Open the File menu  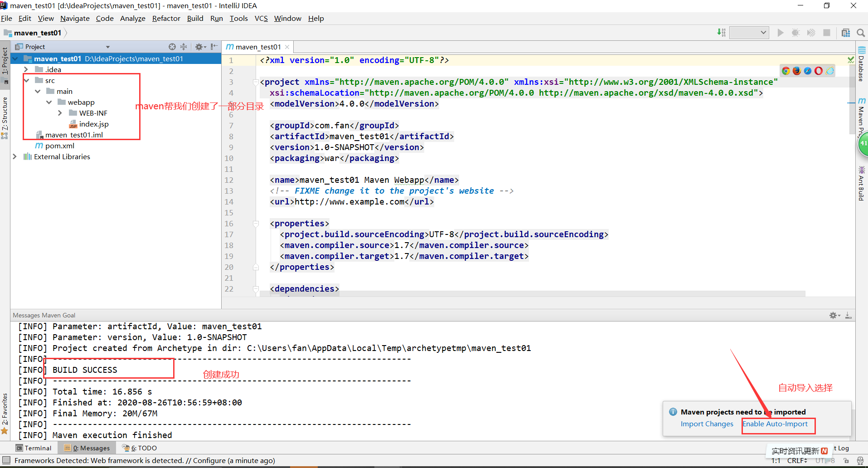tap(6, 18)
